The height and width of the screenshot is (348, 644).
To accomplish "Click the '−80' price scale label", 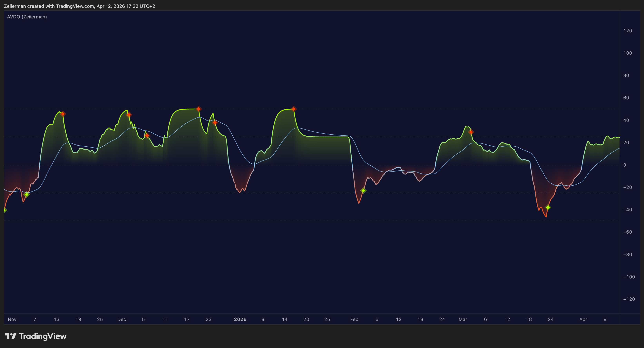I will [628, 255].
